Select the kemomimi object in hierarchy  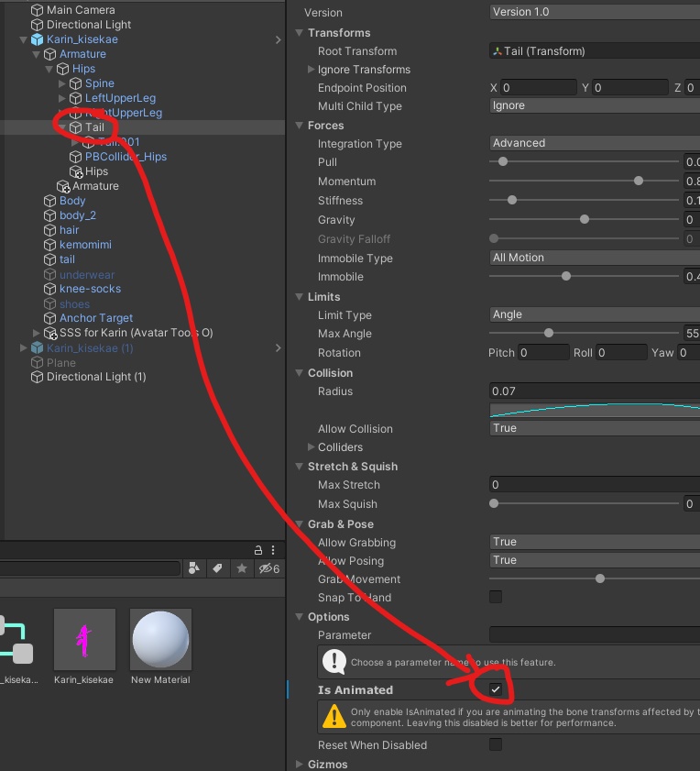[x=85, y=245]
